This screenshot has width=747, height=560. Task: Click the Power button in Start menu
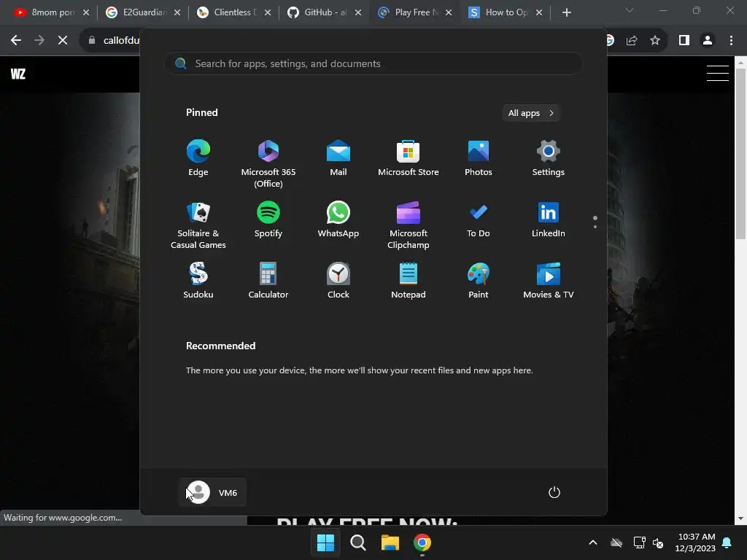554,492
